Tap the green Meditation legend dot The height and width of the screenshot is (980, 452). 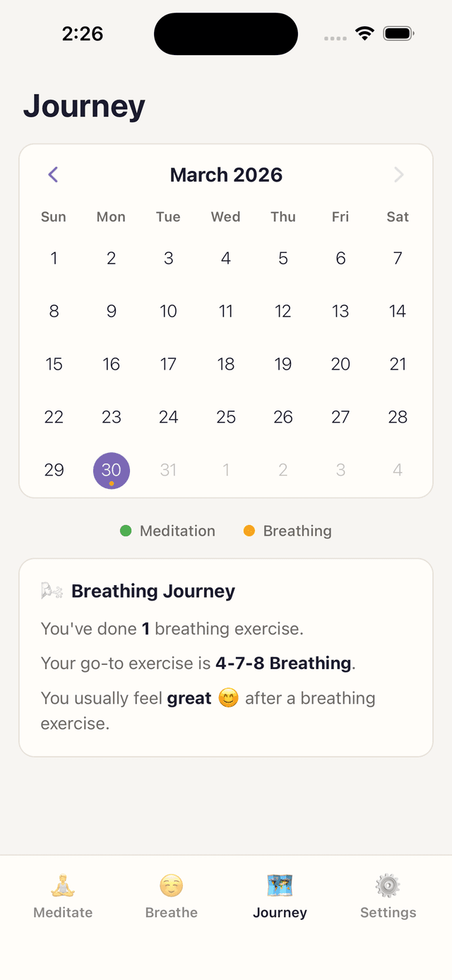[x=126, y=530]
